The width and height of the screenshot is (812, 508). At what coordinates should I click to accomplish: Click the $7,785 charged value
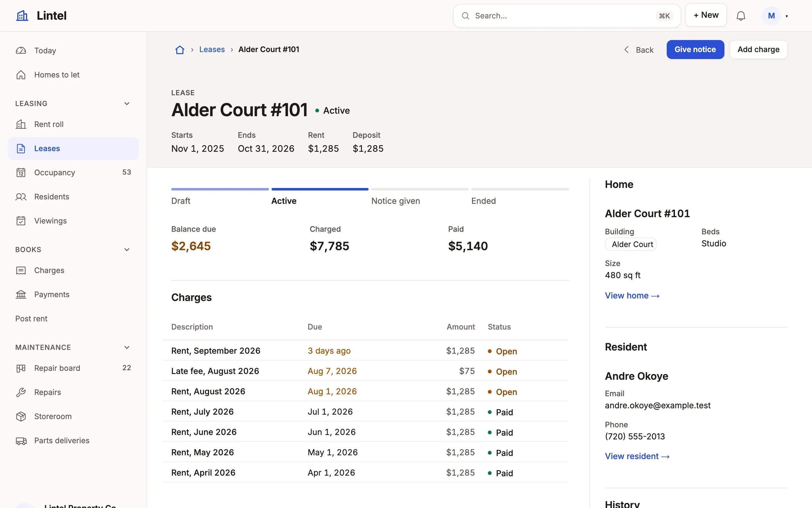point(330,246)
